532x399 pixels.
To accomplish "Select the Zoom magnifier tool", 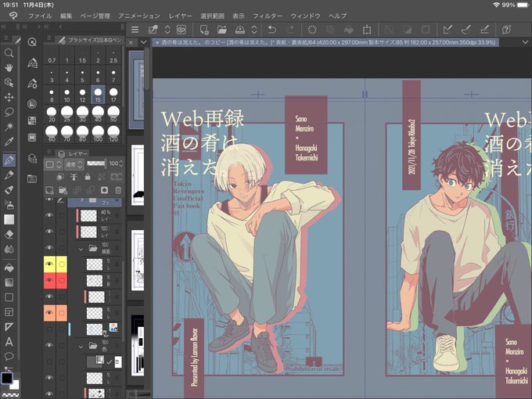I will tap(9, 52).
